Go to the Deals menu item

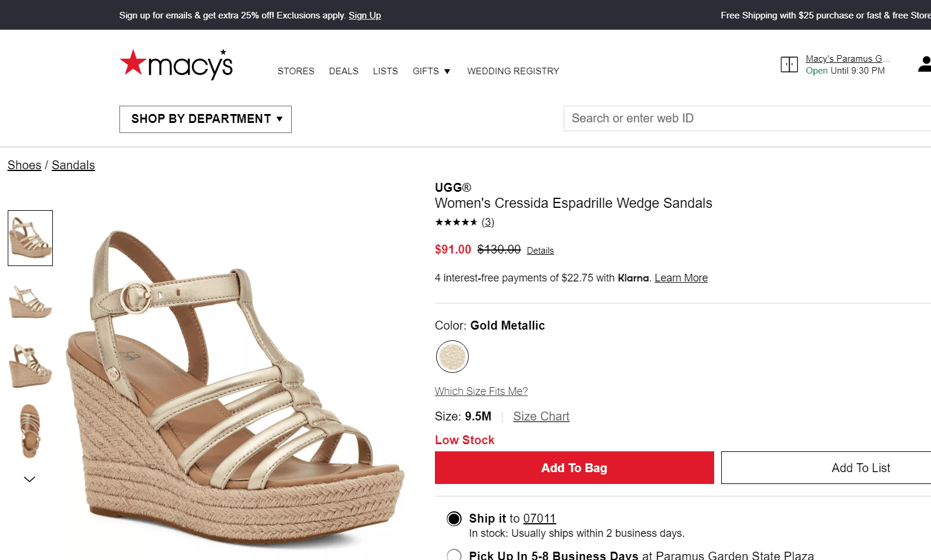coord(343,71)
